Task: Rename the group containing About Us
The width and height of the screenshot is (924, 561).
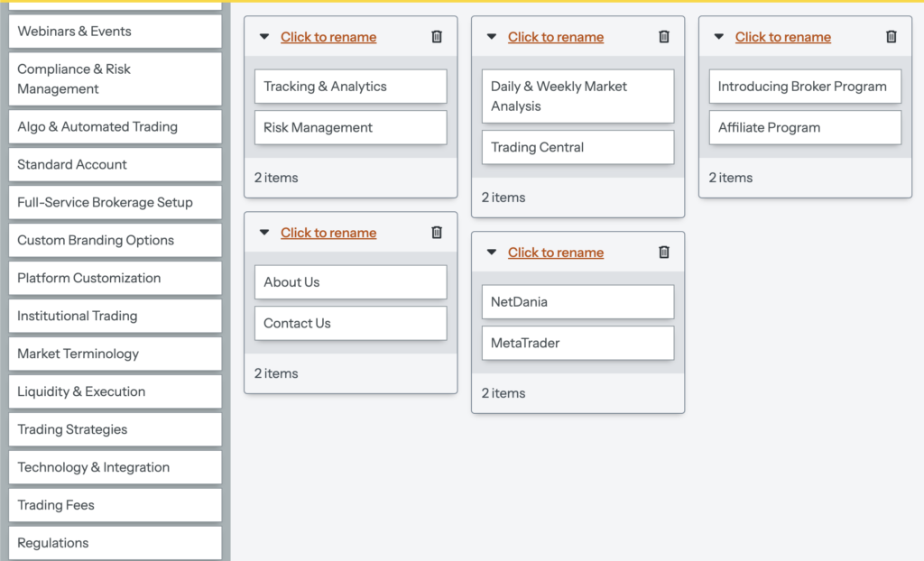Action: coord(328,233)
